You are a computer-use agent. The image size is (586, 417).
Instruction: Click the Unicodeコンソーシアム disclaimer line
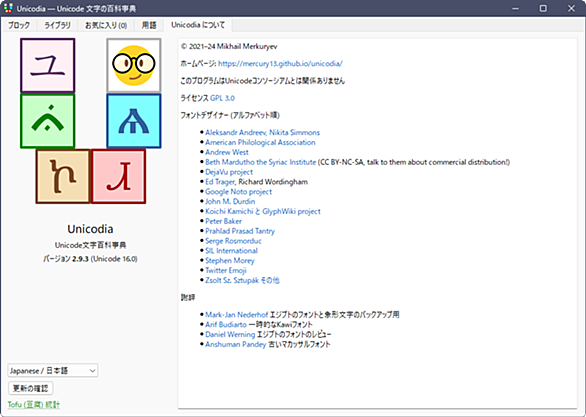pos(263,81)
